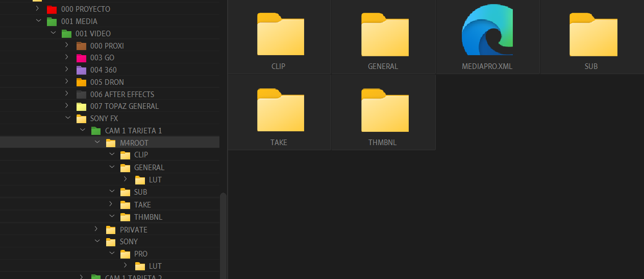Viewport: 644px width, 279px height.
Task: Expand the 000 PROXI folder chevron
Action: 67,45
